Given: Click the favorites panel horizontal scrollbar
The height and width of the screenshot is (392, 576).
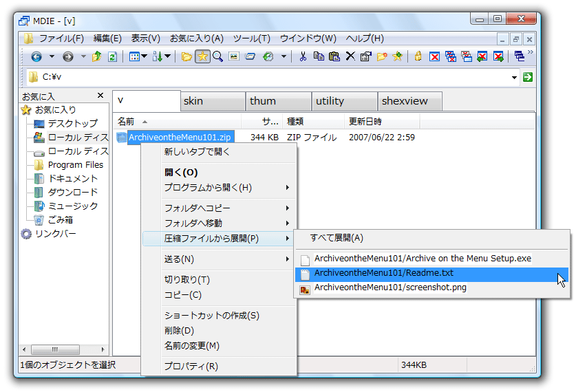Looking at the screenshot, I should coord(61,349).
